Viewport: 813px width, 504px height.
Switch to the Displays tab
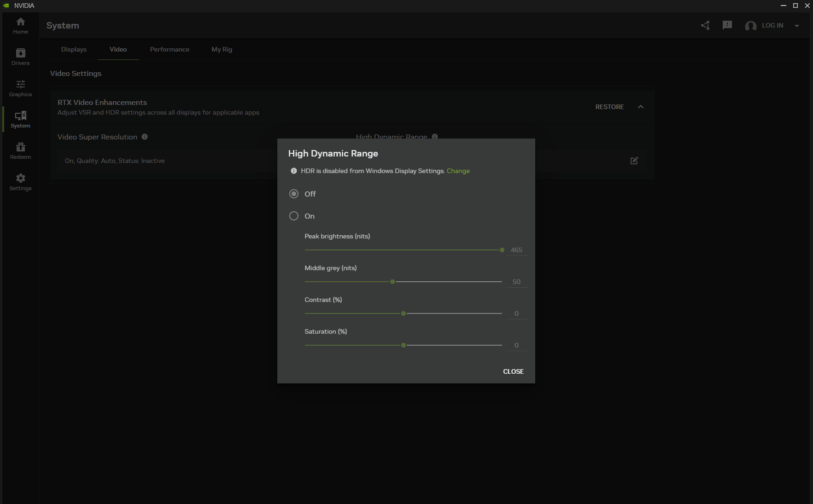[74, 49]
